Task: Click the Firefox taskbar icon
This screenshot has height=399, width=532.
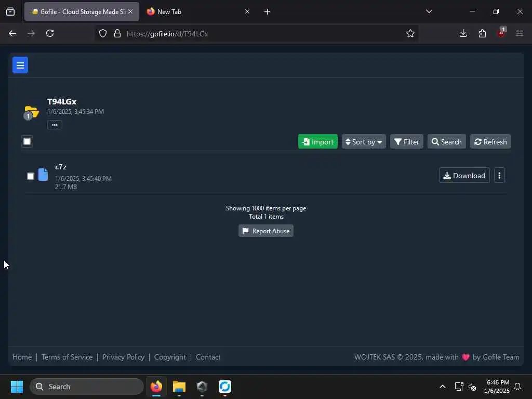Action: click(156, 387)
